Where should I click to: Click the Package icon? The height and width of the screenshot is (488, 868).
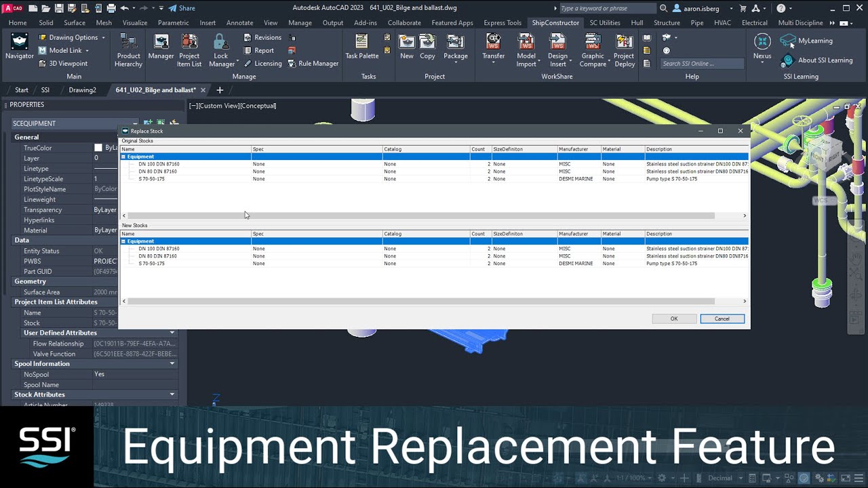tap(455, 47)
